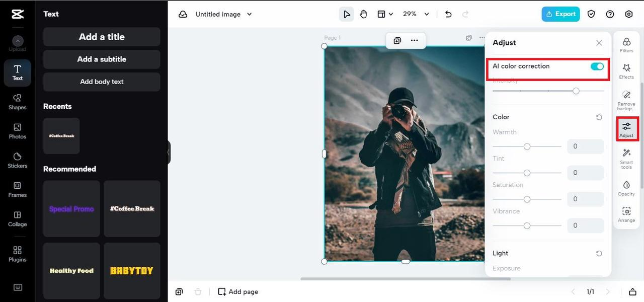Click the duplicate icon in floating toolbar
644x302 pixels.
[x=397, y=41]
